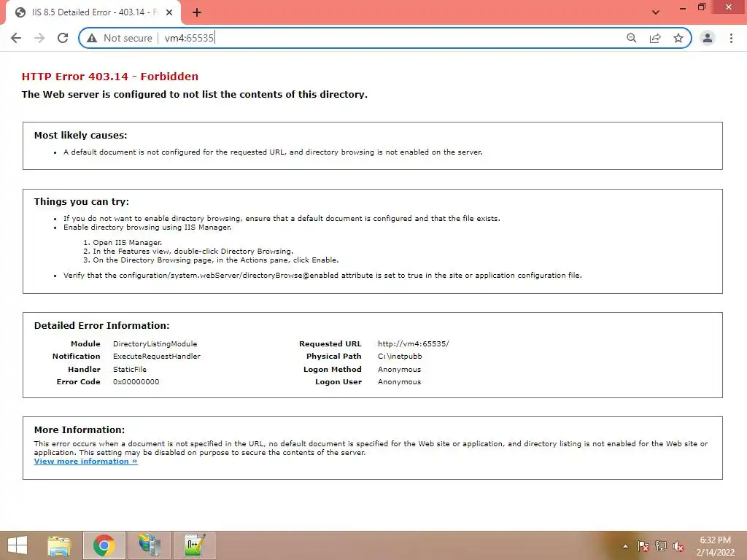Click the error code 0x00000000

point(136,382)
